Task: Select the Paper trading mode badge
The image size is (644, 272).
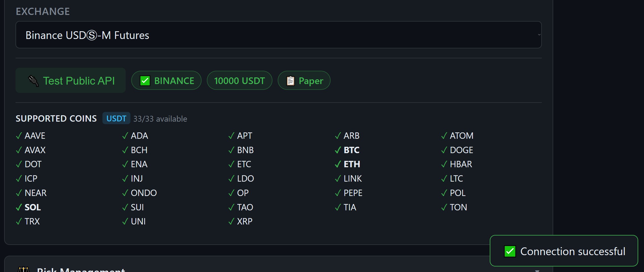Action: coord(304,80)
